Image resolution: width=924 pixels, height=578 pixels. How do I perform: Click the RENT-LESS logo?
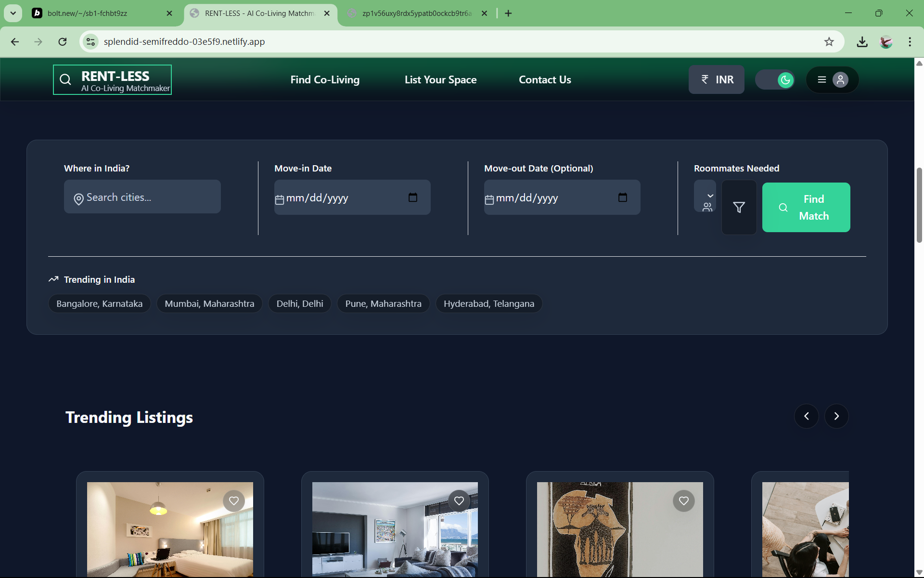click(x=113, y=80)
